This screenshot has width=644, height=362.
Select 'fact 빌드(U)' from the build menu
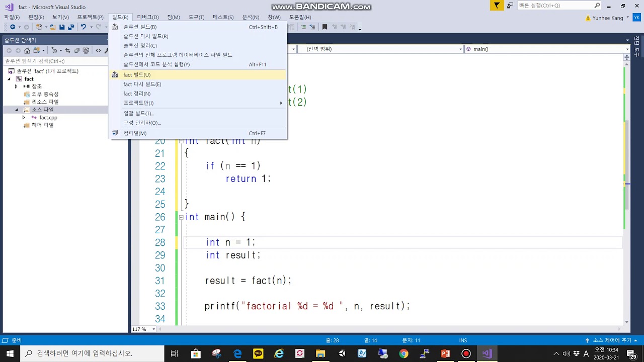coord(197,75)
